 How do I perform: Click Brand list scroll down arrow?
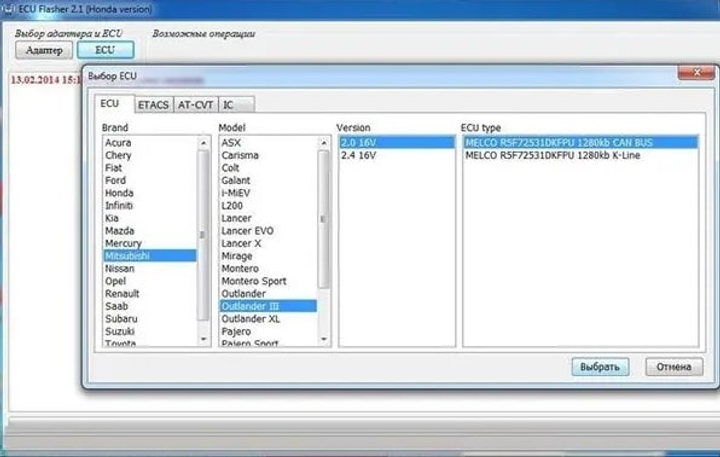pos(203,339)
